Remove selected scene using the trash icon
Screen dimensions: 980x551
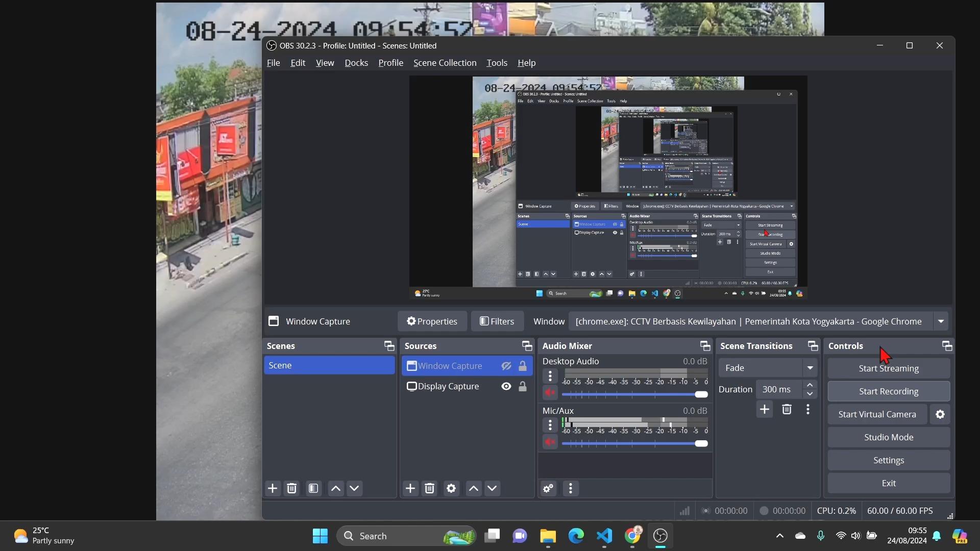292,489
